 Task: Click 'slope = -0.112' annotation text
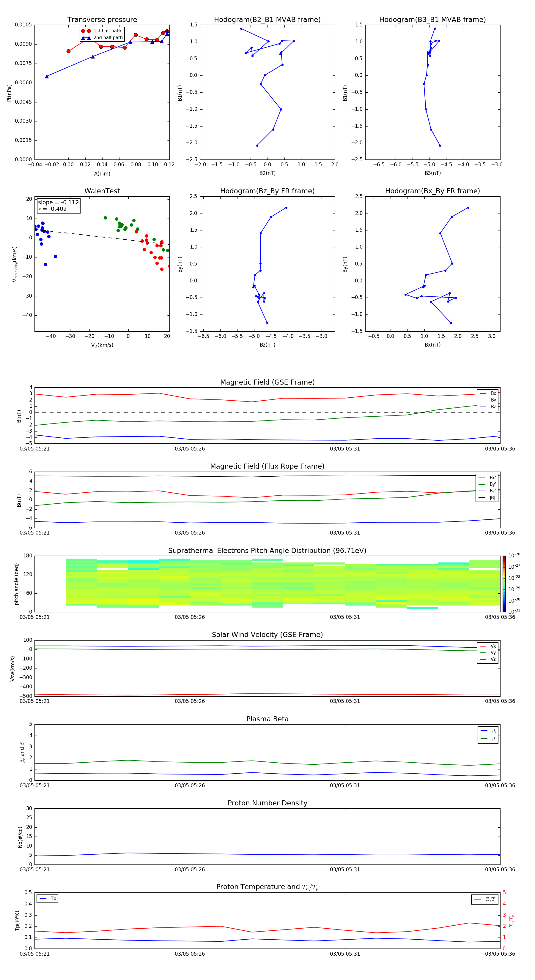tap(58, 203)
